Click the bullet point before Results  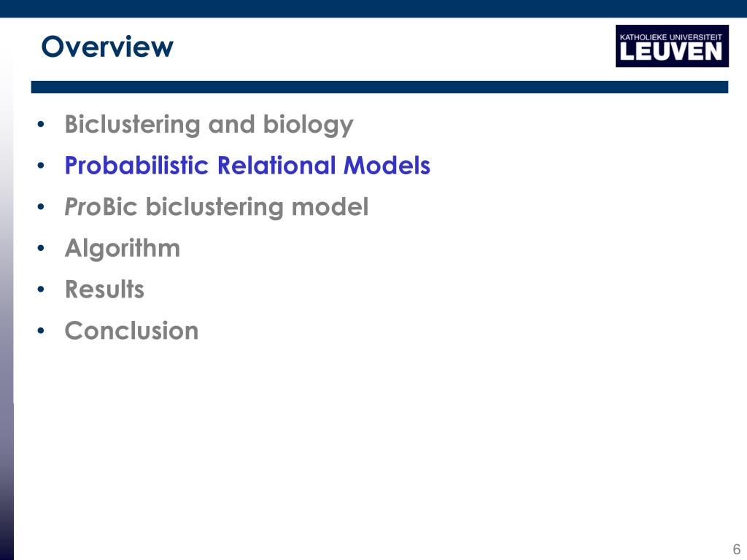click(x=41, y=289)
